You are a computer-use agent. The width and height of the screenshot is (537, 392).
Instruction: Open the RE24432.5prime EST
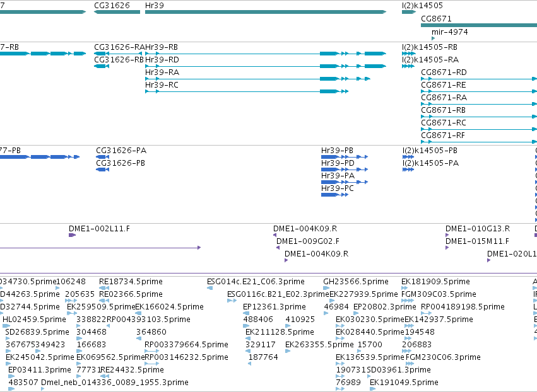[x=132, y=370]
